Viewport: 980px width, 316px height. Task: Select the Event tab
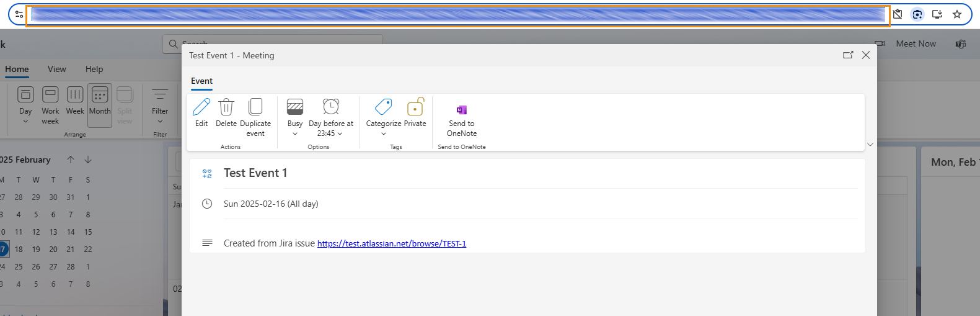[x=201, y=81]
